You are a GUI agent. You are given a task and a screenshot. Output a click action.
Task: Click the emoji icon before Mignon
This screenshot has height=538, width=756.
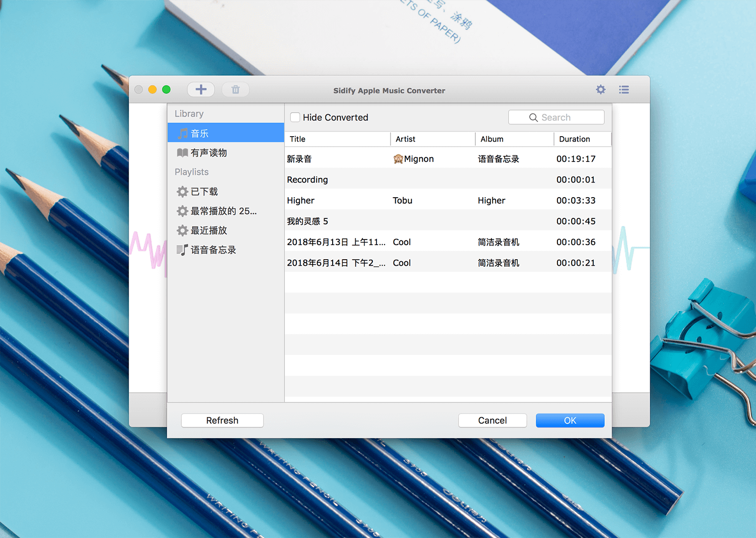tap(398, 159)
